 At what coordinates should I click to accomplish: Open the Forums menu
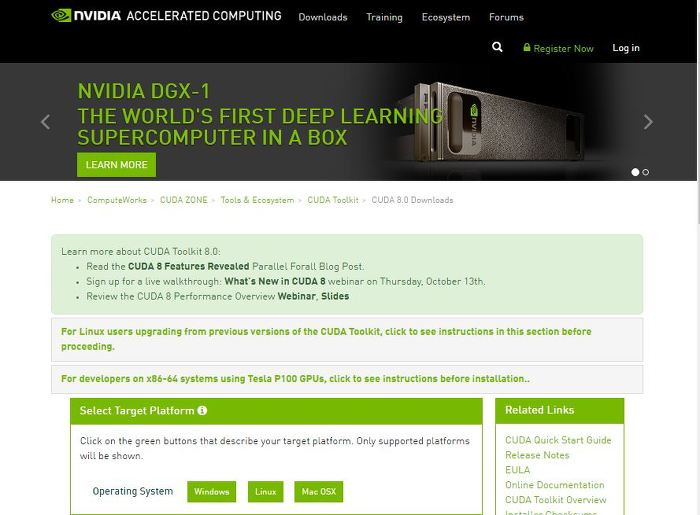506,17
